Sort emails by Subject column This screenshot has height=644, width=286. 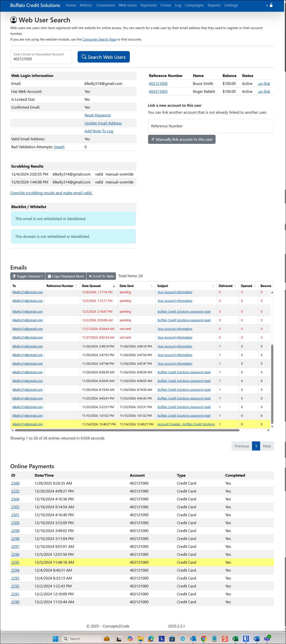coord(186,286)
